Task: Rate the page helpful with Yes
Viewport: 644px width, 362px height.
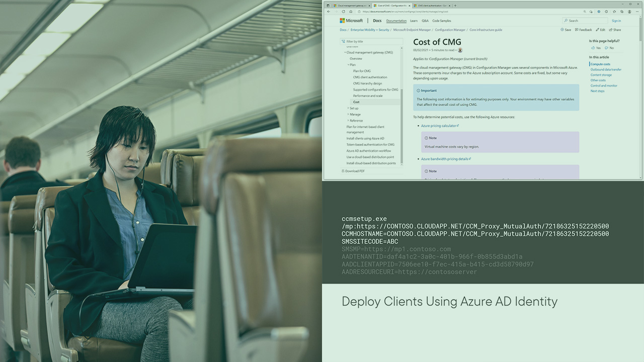Action: [x=596, y=48]
